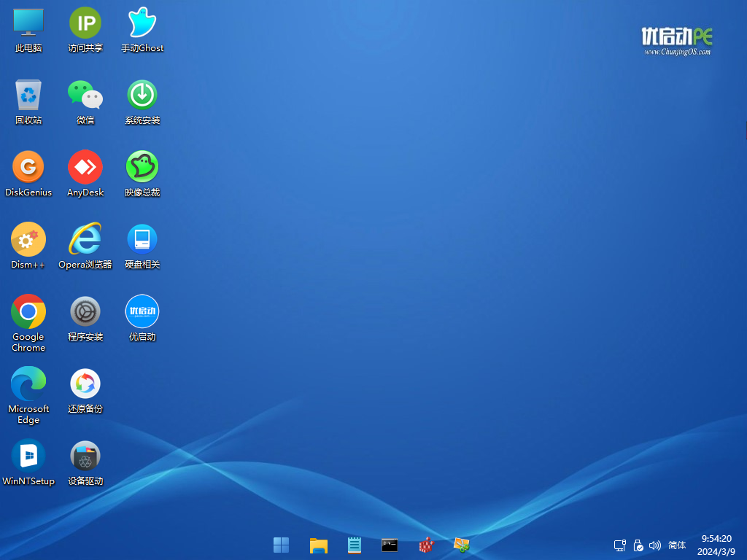Open the command prompt taskbar icon
747x560 pixels.
tap(390, 545)
